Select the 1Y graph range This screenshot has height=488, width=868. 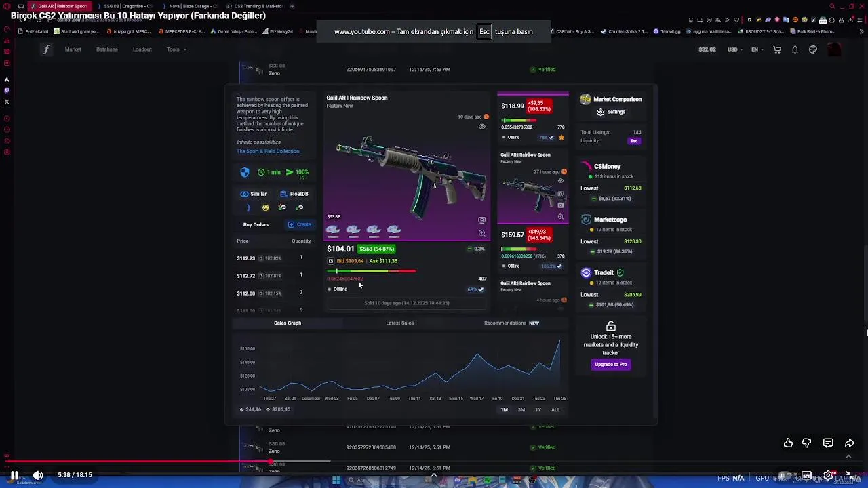pos(538,410)
